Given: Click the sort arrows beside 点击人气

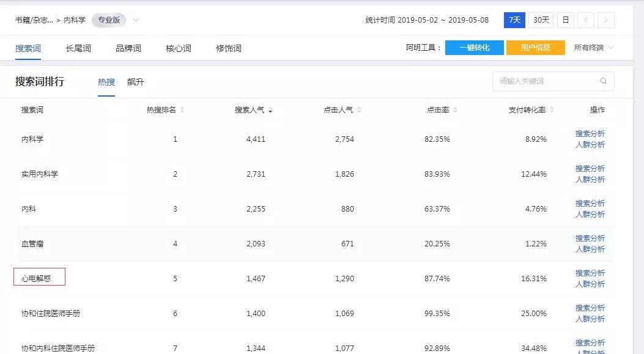Looking at the screenshot, I should [x=359, y=109].
